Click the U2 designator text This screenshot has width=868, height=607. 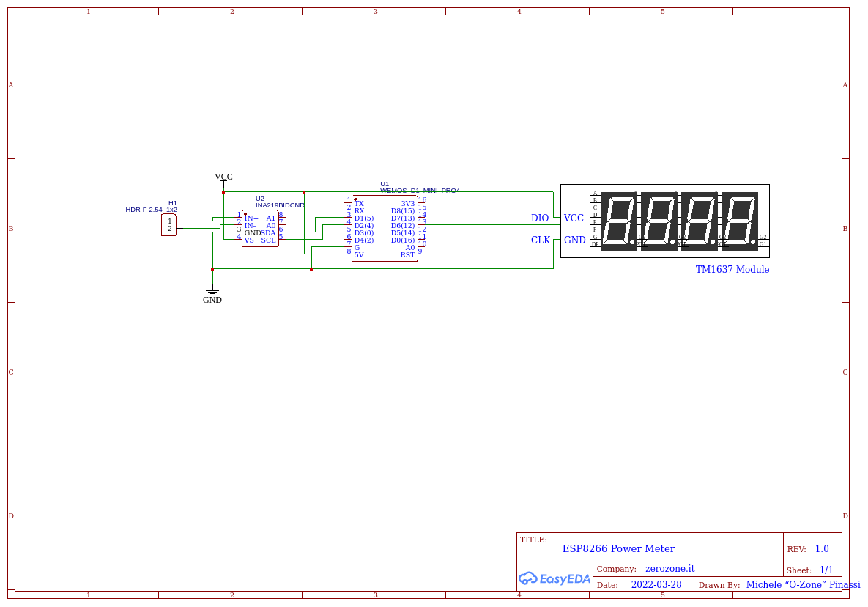click(260, 198)
